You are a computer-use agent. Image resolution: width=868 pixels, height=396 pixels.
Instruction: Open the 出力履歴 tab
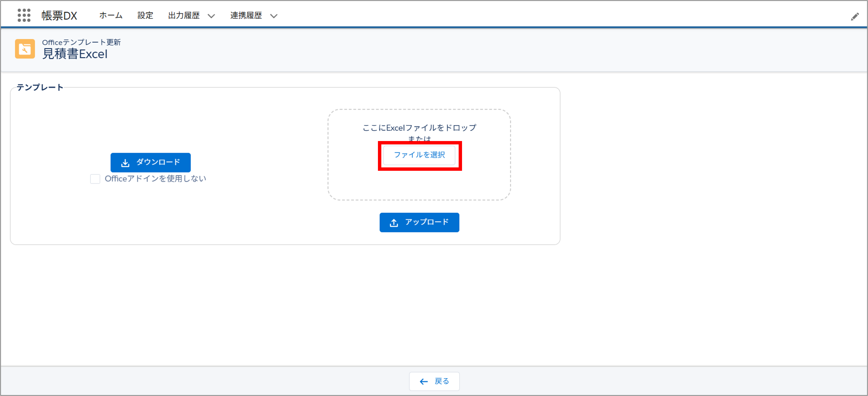184,15
